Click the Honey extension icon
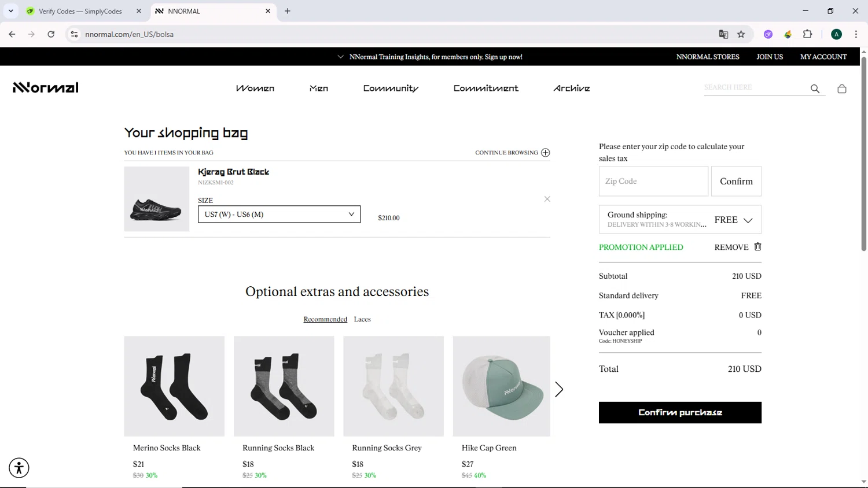This screenshot has height=488, width=868. click(788, 34)
